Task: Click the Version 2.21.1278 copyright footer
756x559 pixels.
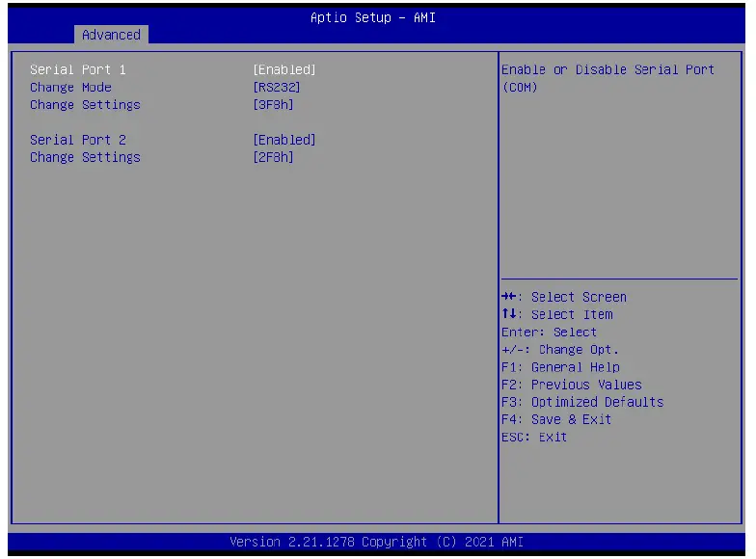Action: point(376,542)
